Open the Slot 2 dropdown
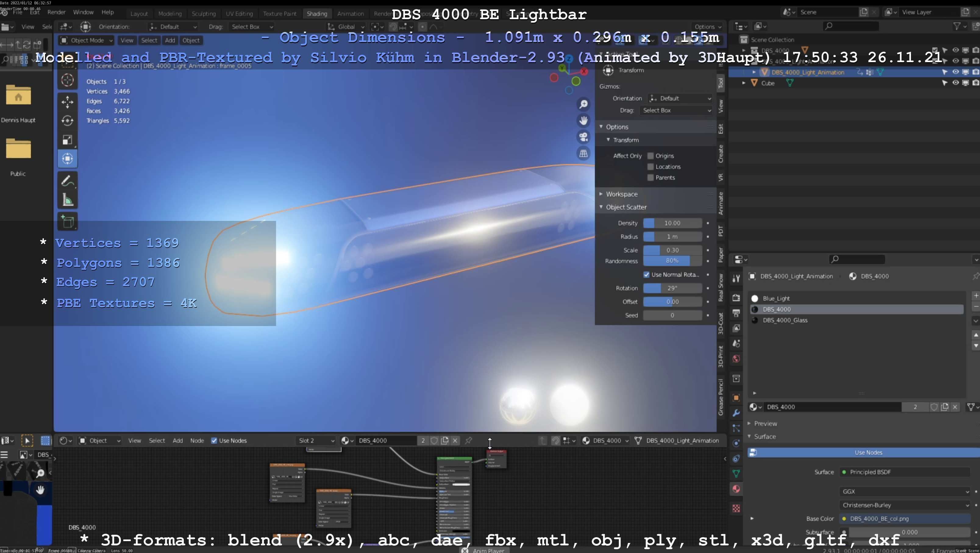 click(316, 441)
